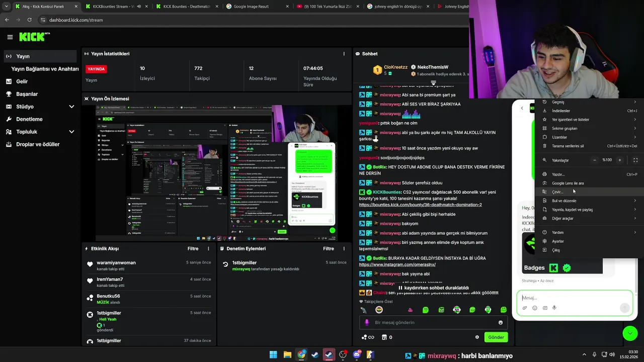Increase zoom with the plus button
The height and width of the screenshot is (362, 644).
click(619, 160)
